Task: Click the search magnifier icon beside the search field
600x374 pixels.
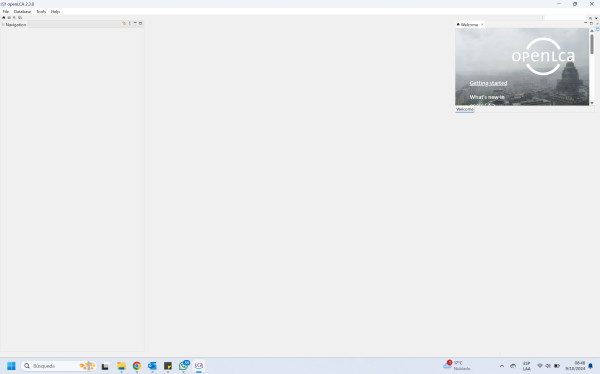Action: point(590,18)
